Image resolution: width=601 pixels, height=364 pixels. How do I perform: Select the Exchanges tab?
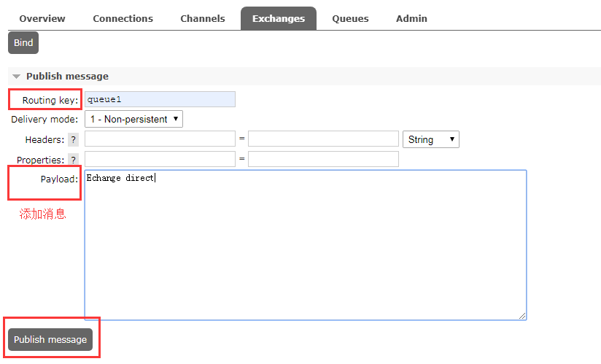pyautogui.click(x=279, y=18)
